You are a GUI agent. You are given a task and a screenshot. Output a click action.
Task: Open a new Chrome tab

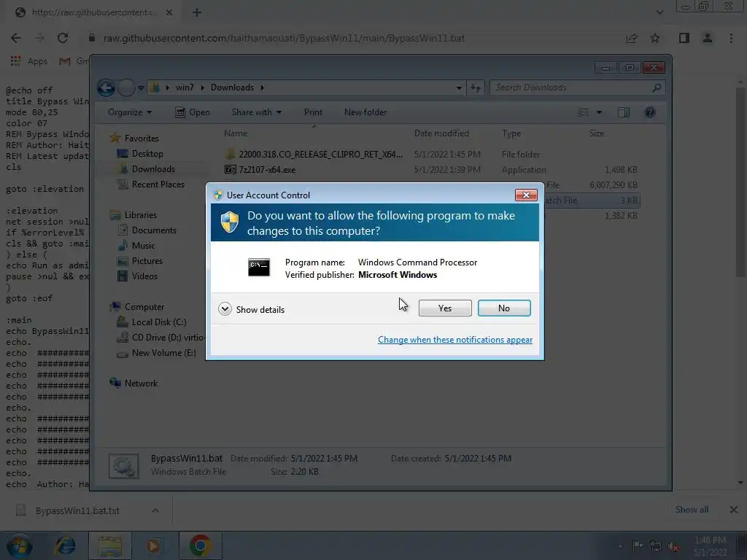(x=197, y=13)
